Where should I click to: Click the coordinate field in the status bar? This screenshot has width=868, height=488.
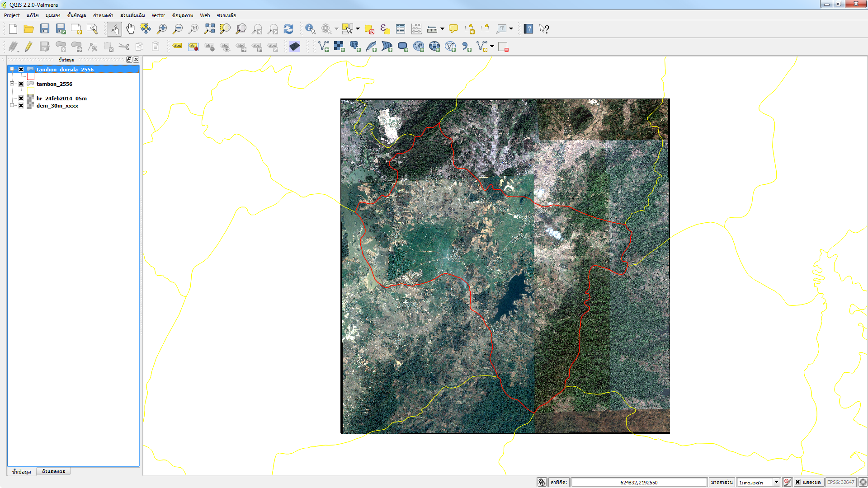pos(639,482)
